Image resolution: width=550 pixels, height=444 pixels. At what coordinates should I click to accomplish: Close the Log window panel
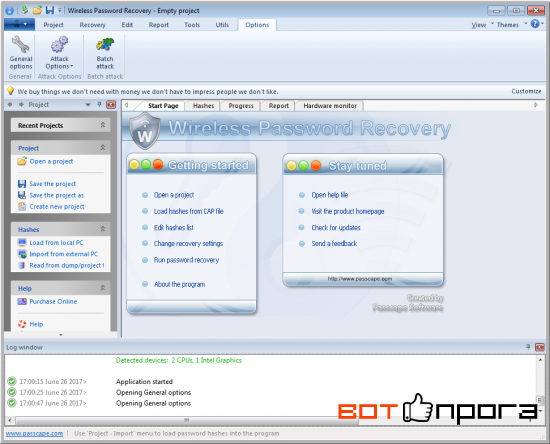pyautogui.click(x=540, y=347)
